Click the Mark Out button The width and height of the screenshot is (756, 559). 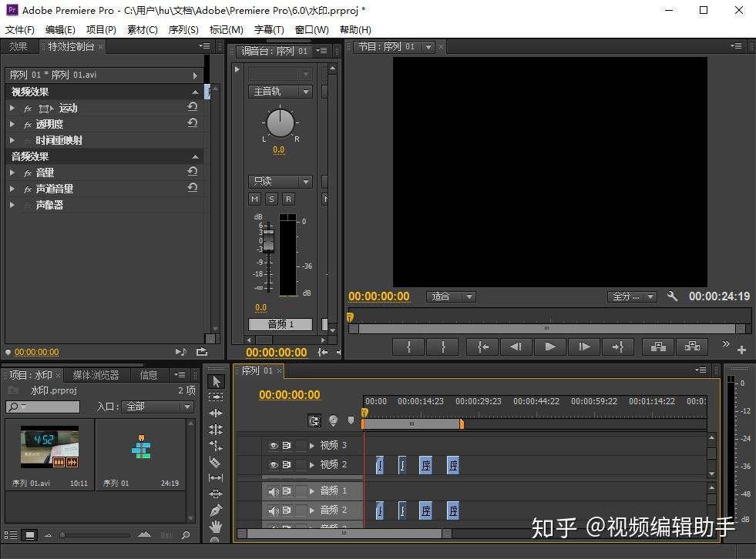443,346
